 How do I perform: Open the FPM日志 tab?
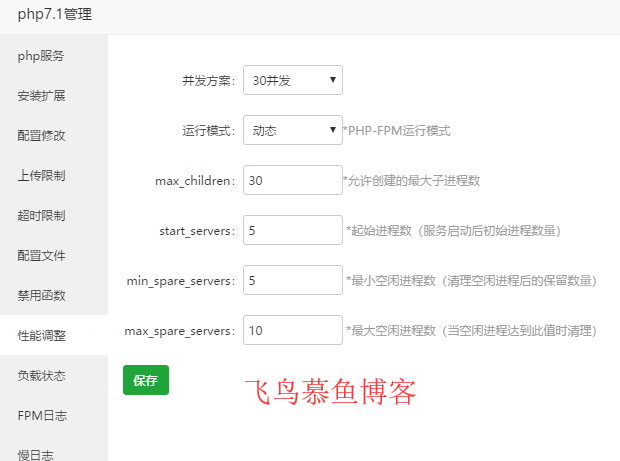(x=41, y=416)
